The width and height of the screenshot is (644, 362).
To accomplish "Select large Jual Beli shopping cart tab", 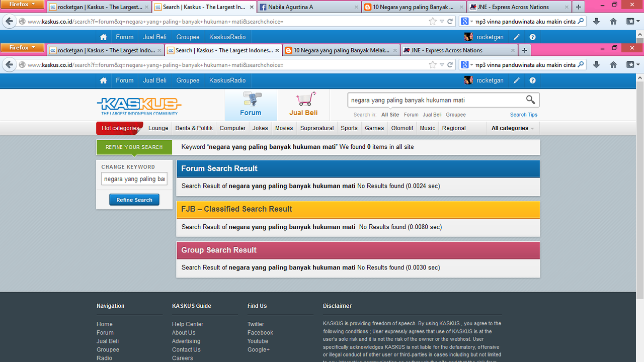I will (x=303, y=105).
